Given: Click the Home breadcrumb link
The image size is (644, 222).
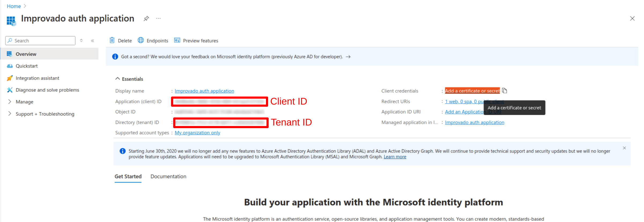Looking at the screenshot, I should point(14,6).
